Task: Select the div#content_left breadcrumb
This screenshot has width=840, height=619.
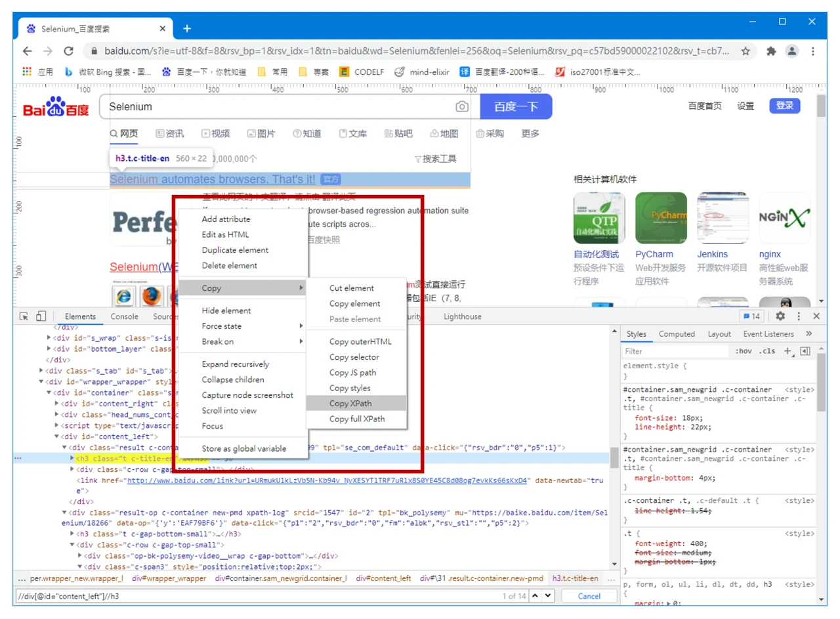Action: pos(383,578)
